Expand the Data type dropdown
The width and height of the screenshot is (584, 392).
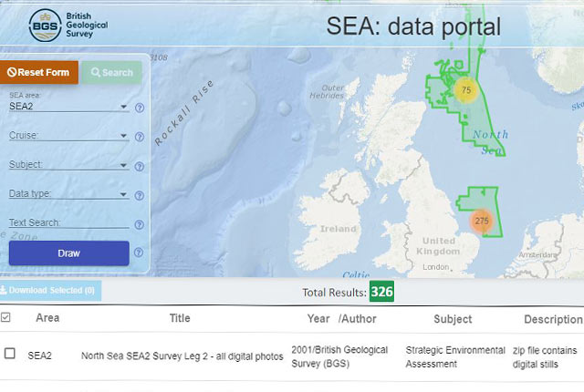coord(69,194)
